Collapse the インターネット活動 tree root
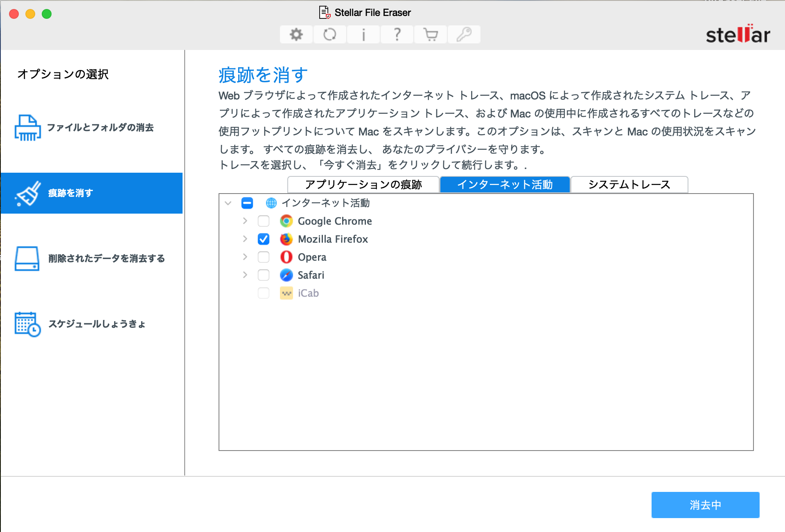Viewport: 785px width, 532px height. point(228,203)
